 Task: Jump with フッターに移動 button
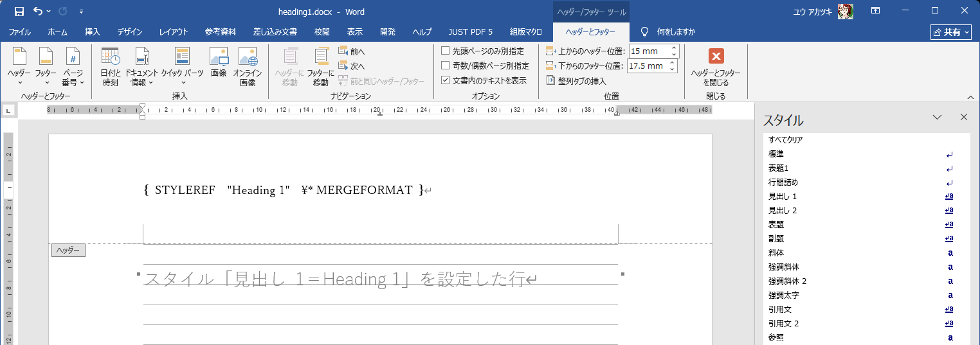pos(321,67)
